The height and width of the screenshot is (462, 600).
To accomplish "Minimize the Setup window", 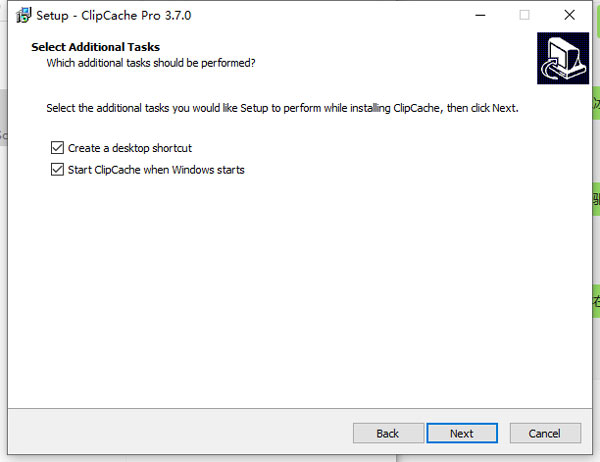I will (x=477, y=15).
